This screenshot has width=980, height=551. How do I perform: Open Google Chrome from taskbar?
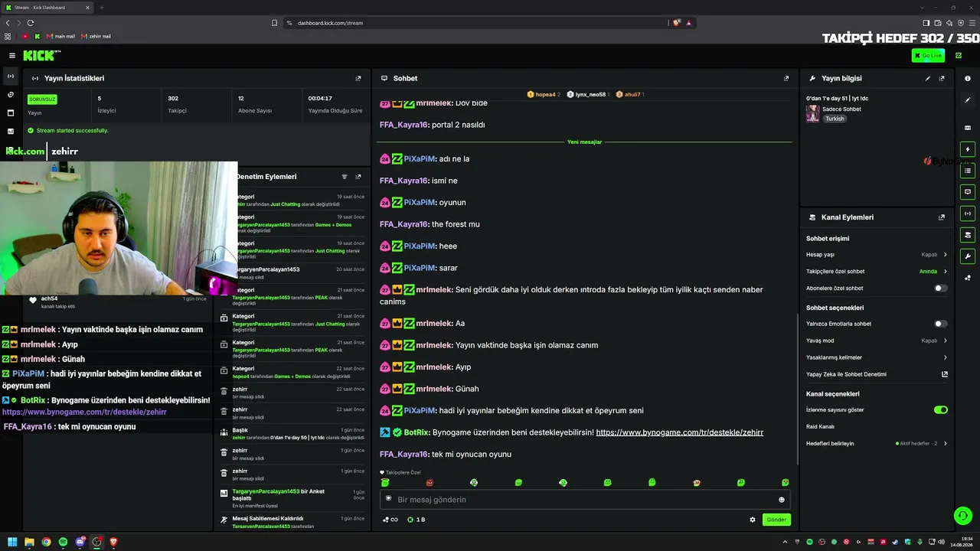(46, 542)
